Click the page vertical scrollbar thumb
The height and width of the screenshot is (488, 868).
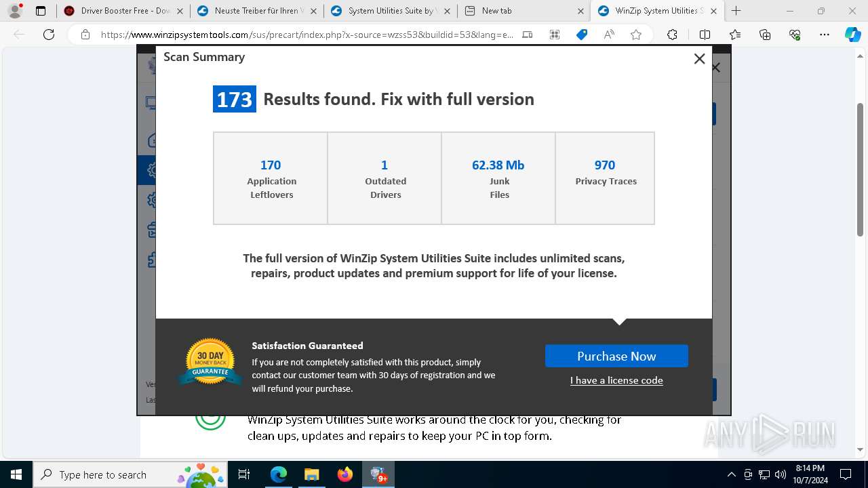click(860, 169)
